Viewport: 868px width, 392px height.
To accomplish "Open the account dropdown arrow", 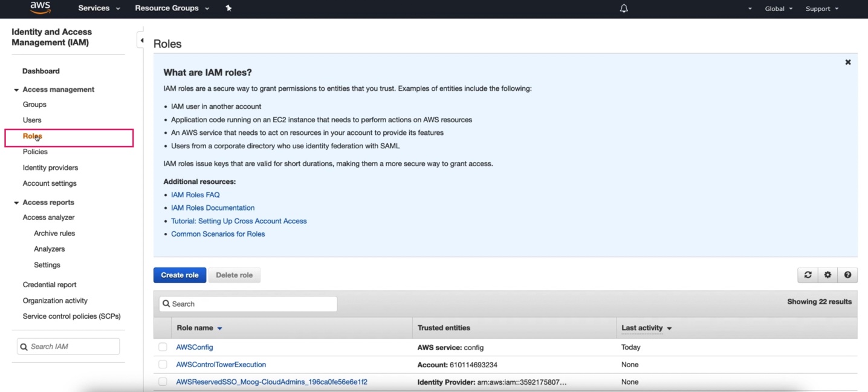I will click(750, 8).
